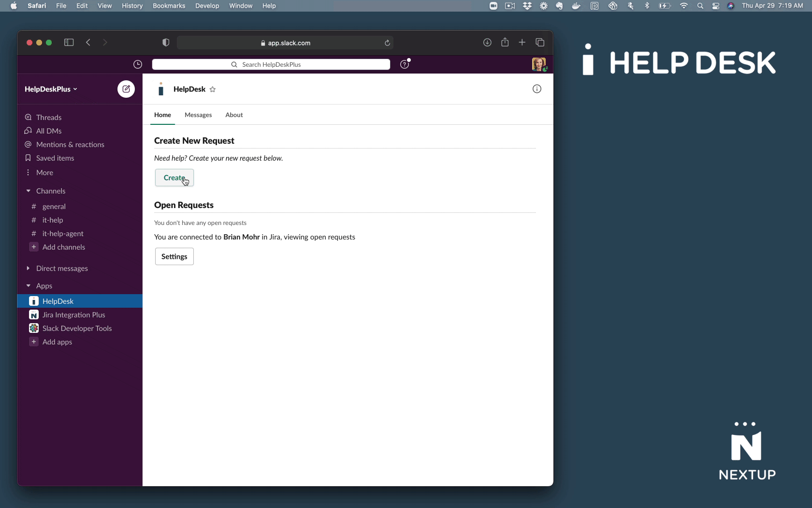Collapse the Apps section
This screenshot has height=508, width=812.
point(28,286)
